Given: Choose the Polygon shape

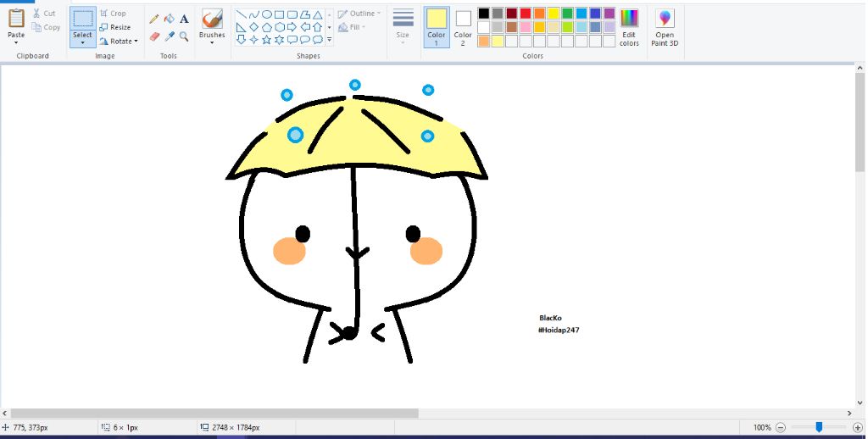Looking at the screenshot, I should pyautogui.click(x=305, y=14).
